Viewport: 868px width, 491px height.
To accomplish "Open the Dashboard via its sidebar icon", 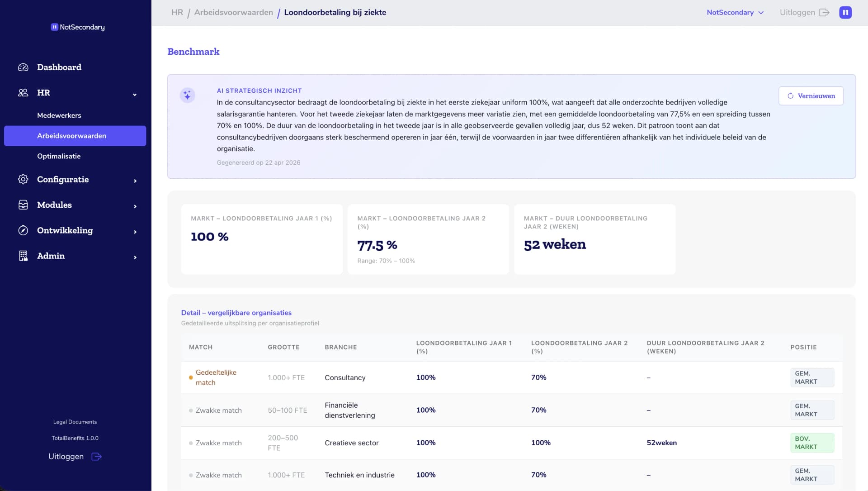I will (23, 67).
